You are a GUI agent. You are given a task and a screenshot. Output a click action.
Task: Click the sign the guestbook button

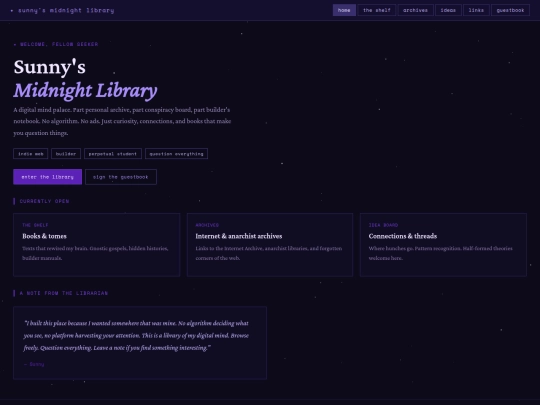tap(121, 177)
